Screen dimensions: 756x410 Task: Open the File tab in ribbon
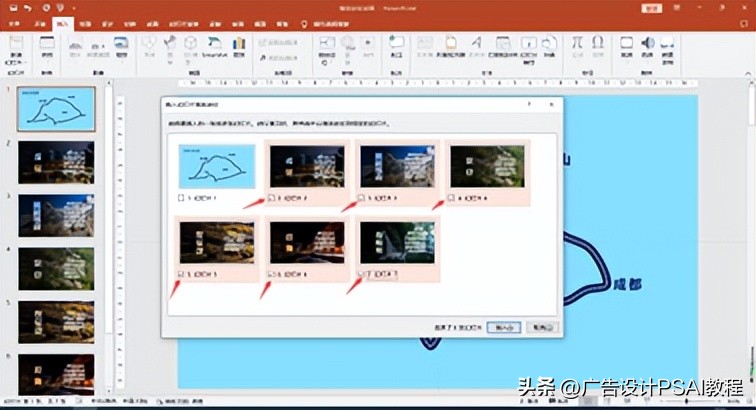click(x=15, y=24)
